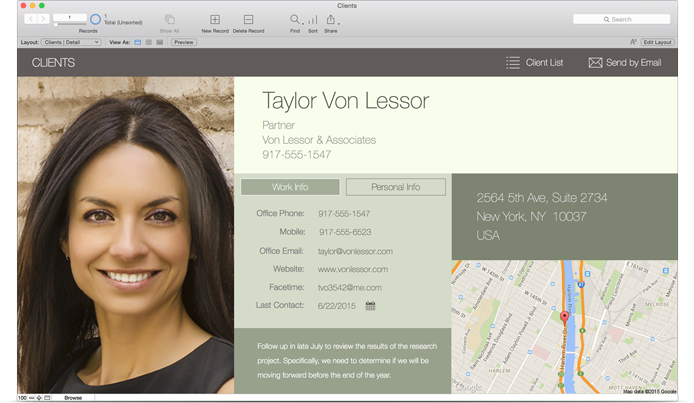Create a New Record
Viewport: 694px width, 403px height.
coord(215,19)
